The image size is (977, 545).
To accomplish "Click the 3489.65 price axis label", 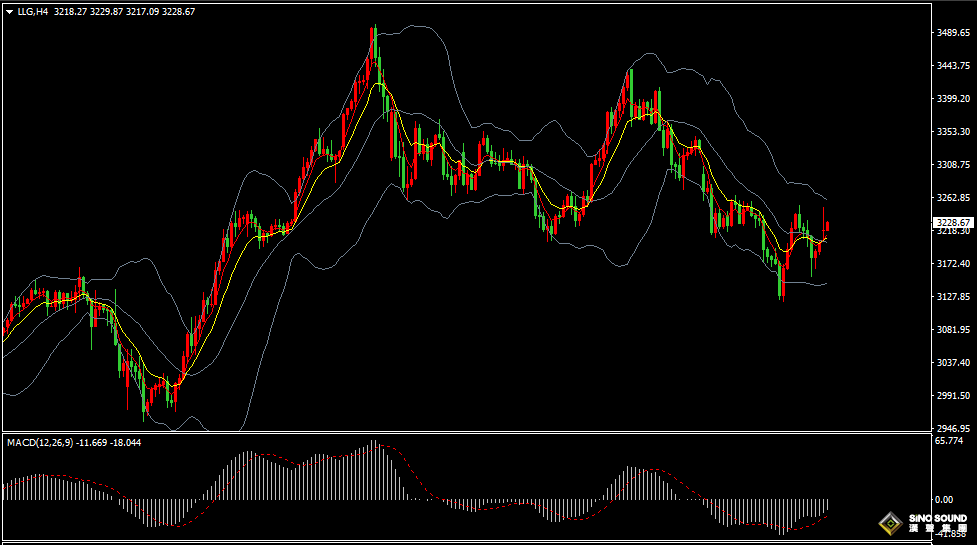I will point(953,33).
